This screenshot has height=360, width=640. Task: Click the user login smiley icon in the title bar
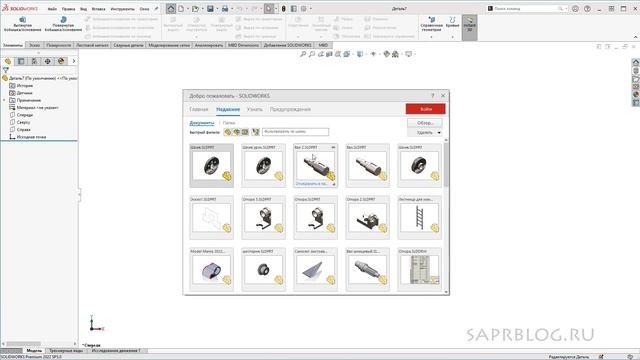coord(575,9)
